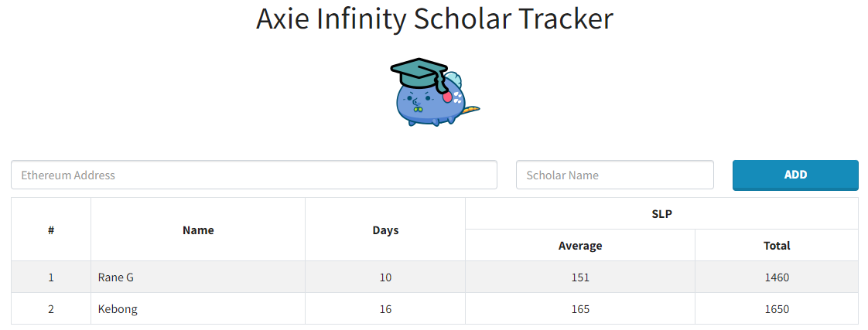Click row number 2 cell
The image size is (868, 330).
coord(51,309)
